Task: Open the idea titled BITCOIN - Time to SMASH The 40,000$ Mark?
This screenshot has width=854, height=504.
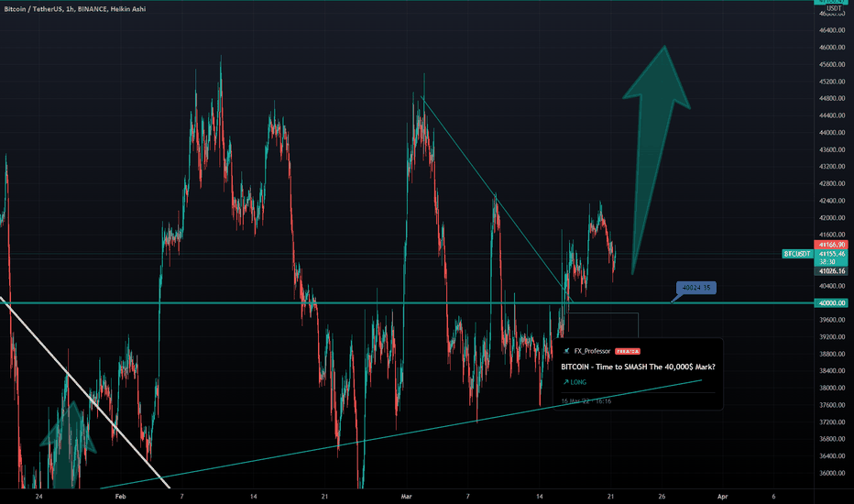Action: (638, 367)
